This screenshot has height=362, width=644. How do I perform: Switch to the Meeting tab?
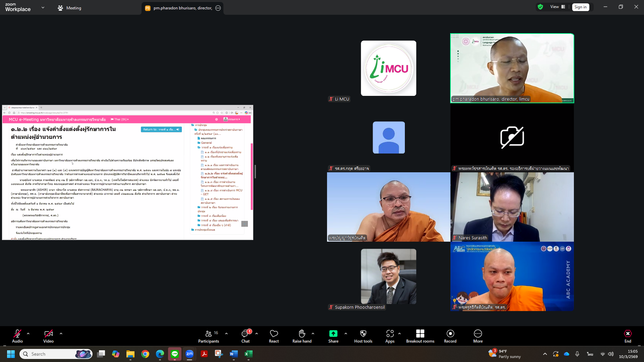click(69, 8)
